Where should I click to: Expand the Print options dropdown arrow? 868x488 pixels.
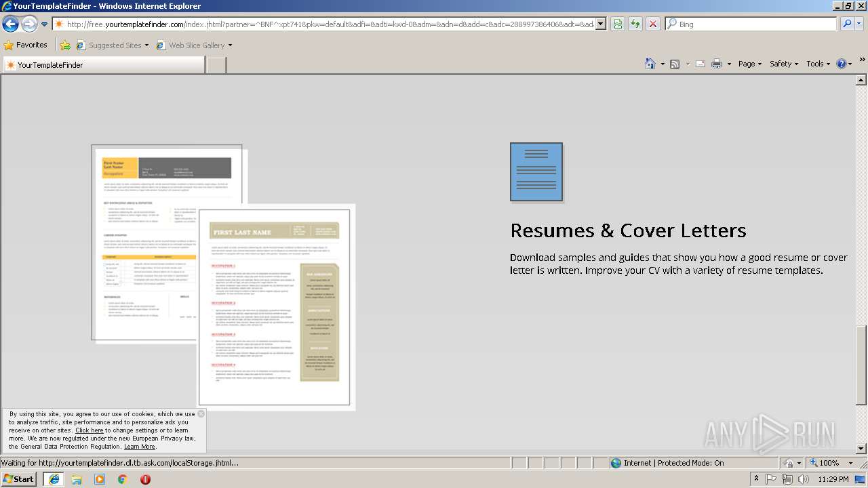click(x=729, y=64)
